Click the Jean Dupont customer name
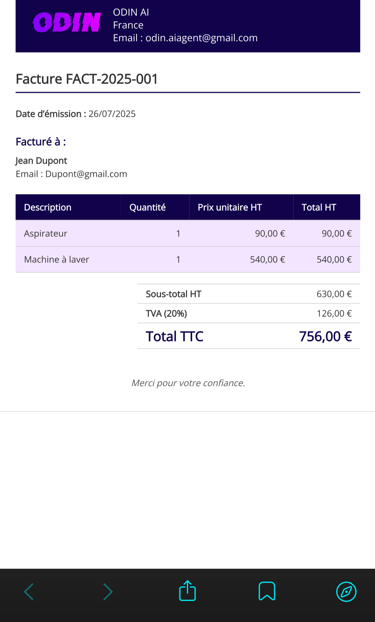The image size is (375, 622). tap(41, 161)
